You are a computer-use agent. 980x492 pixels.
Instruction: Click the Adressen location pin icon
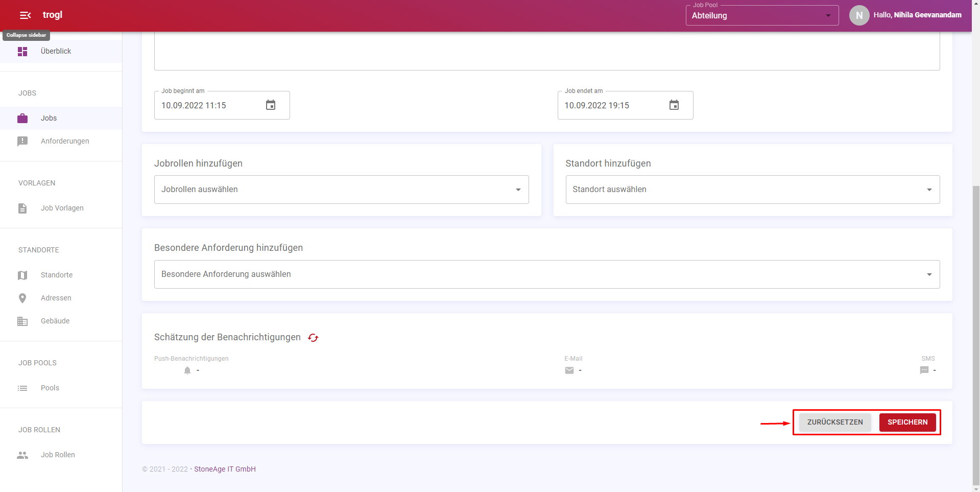[22, 298]
